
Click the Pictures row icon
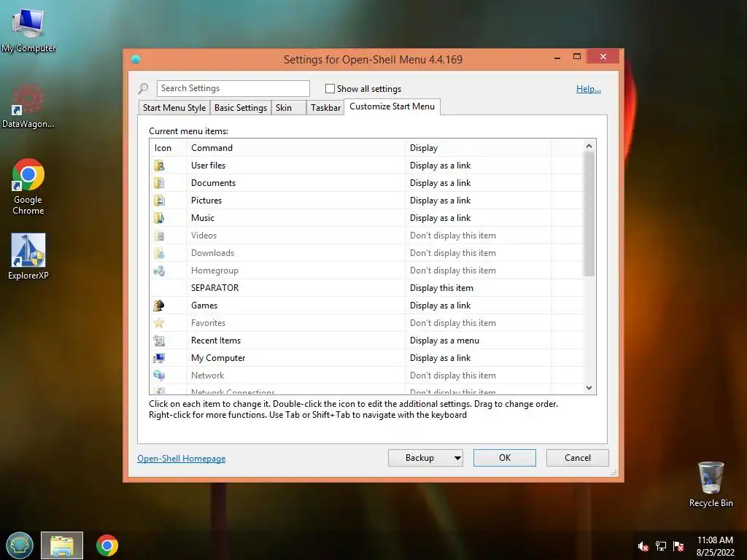159,201
